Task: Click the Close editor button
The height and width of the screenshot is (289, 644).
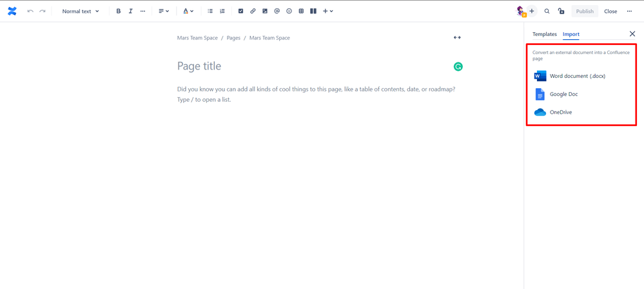Action: (610, 12)
